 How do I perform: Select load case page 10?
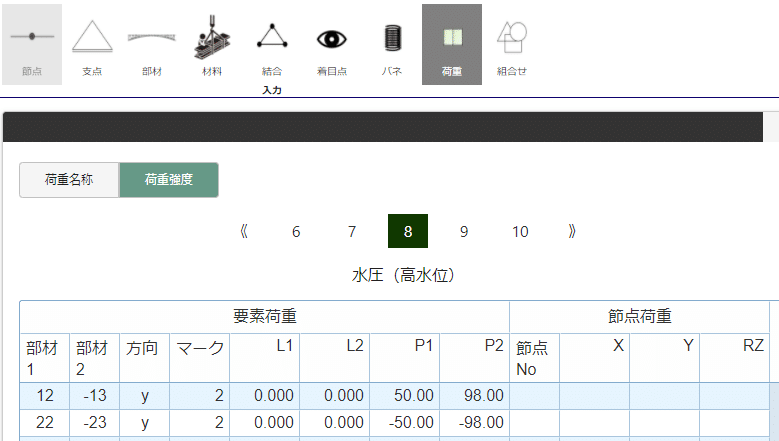pos(520,231)
